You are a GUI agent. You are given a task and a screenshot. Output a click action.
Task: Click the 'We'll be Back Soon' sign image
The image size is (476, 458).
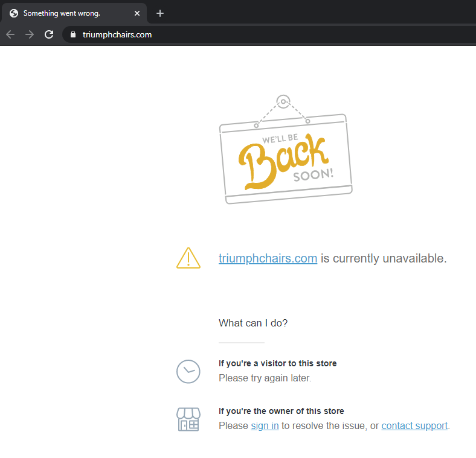(x=285, y=150)
